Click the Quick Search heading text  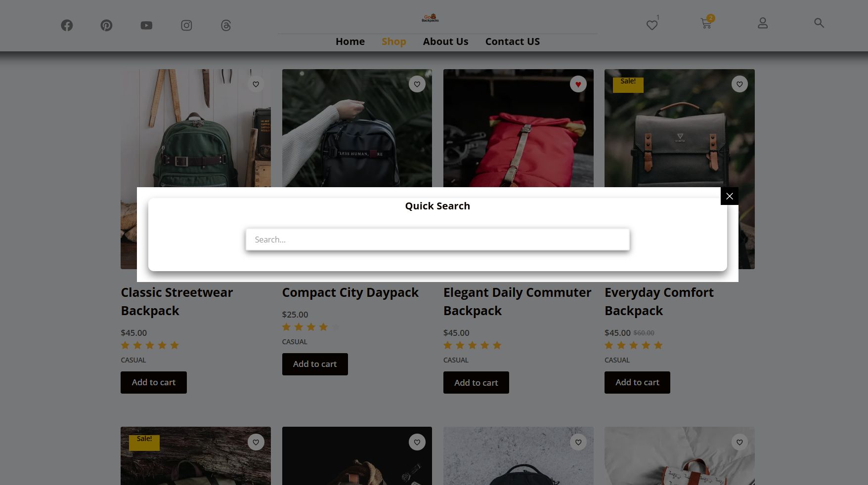437,206
